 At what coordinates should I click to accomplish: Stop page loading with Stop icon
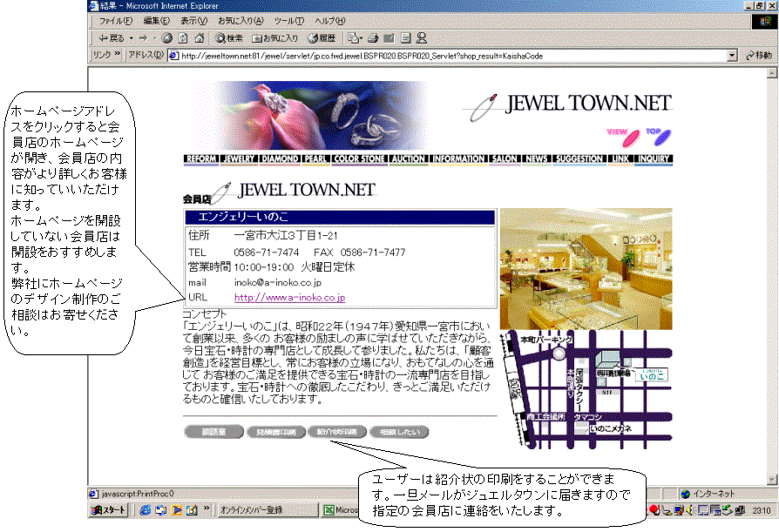click(167, 37)
